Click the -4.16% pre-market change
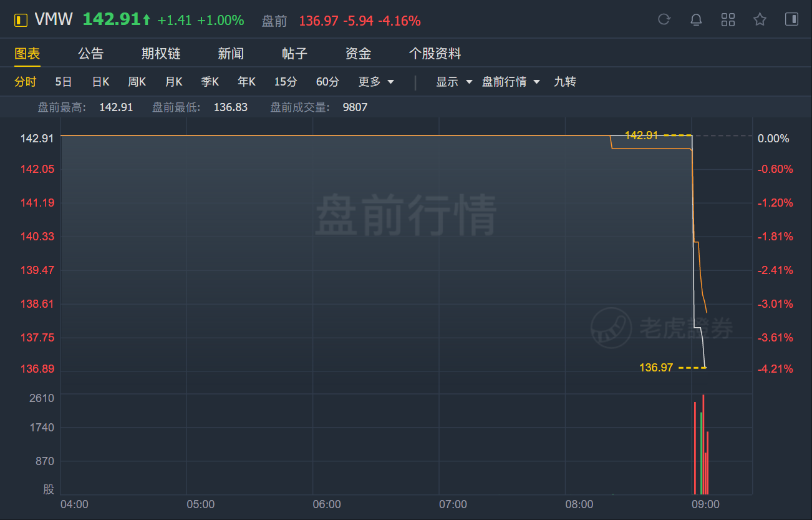812x520 pixels. pyautogui.click(x=399, y=21)
